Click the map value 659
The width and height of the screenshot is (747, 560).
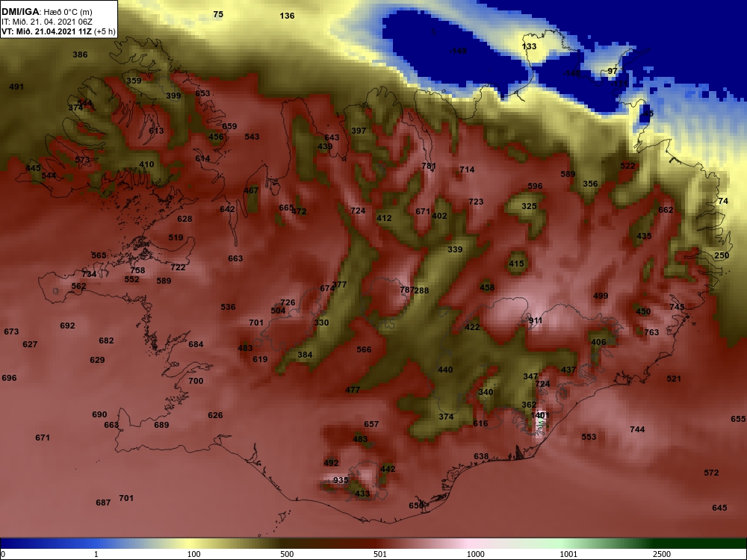point(229,126)
